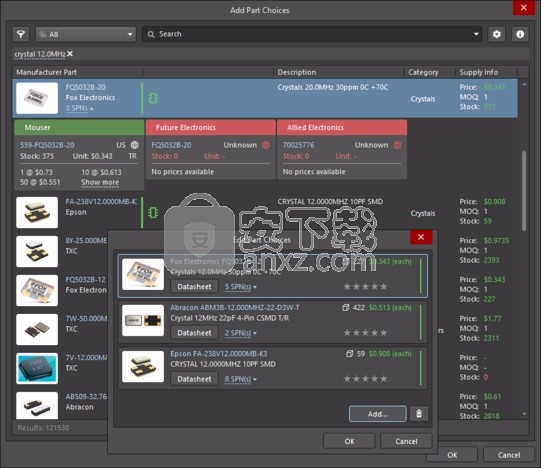Image resolution: width=544 pixels, height=469 pixels.
Task: Click the Search input field
Action: 311,34
